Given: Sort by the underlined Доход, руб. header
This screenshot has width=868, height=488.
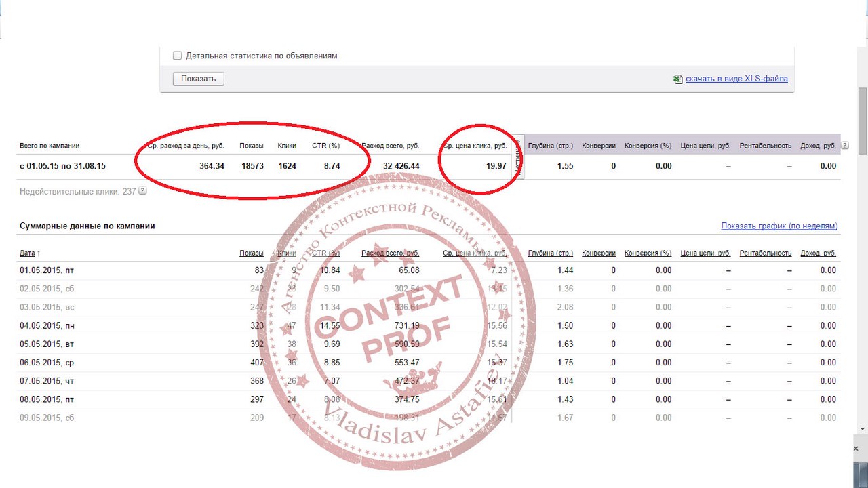Looking at the screenshot, I should point(818,253).
